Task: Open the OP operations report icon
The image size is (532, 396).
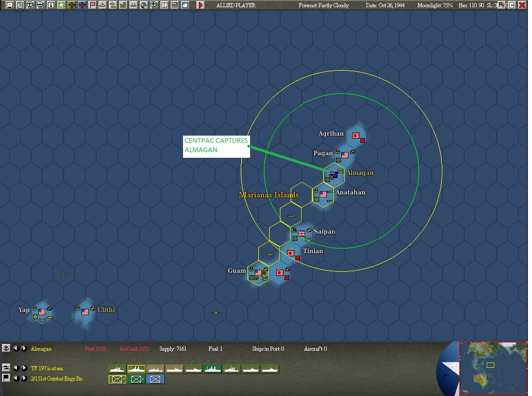Action: tap(164, 5)
